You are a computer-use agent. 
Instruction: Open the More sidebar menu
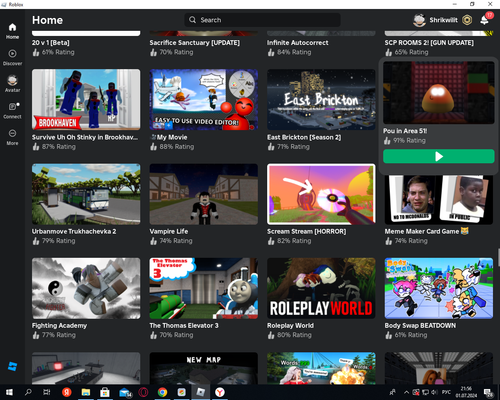(x=12, y=133)
